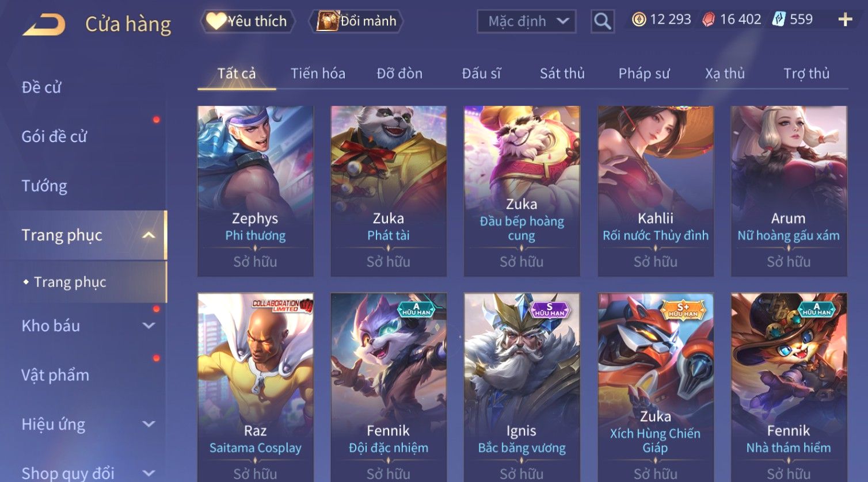
Task: Expand the Hiệu ứng sidebar section
Action: pyautogui.click(x=149, y=424)
